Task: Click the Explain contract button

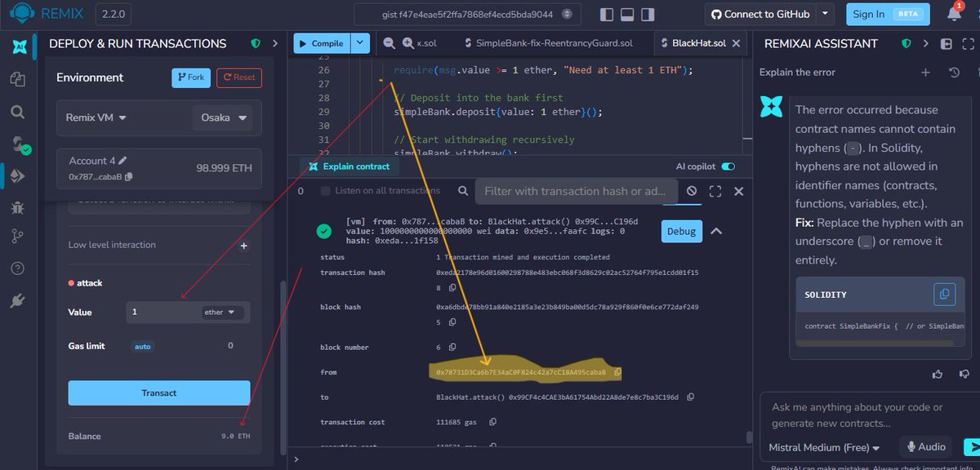Action: tap(349, 166)
